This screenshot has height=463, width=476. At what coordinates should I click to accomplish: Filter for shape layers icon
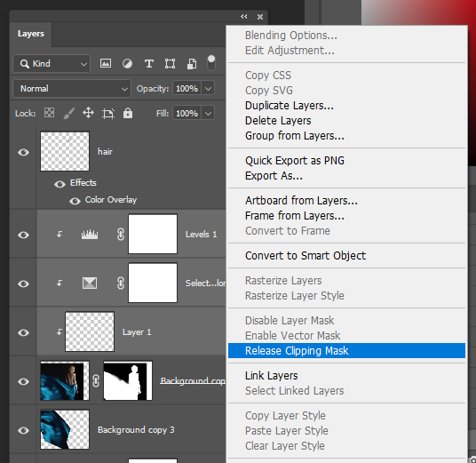click(170, 64)
